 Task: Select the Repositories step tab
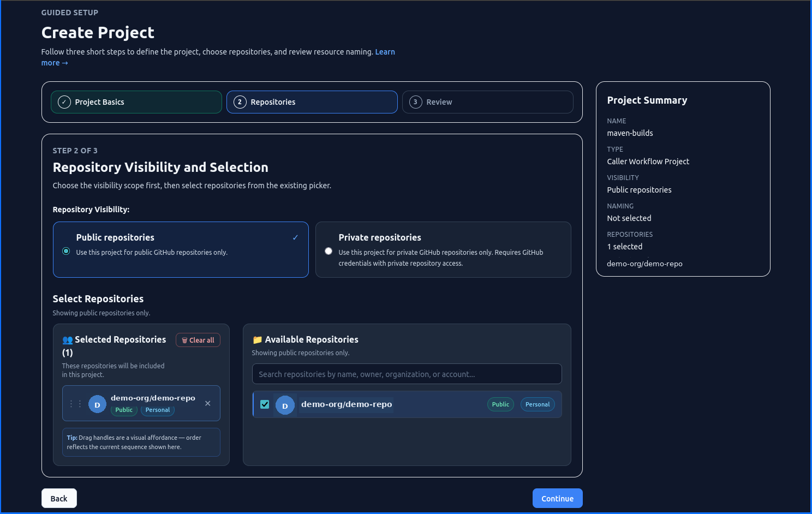(x=312, y=102)
